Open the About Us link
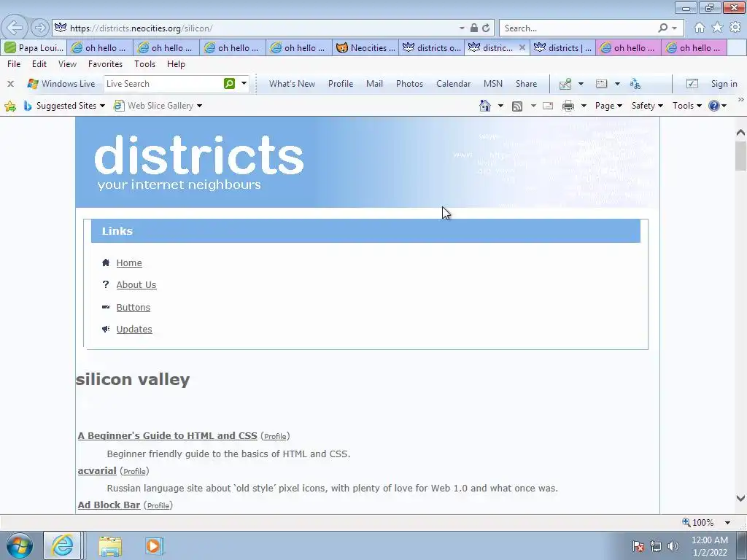747x560 pixels. (x=136, y=285)
